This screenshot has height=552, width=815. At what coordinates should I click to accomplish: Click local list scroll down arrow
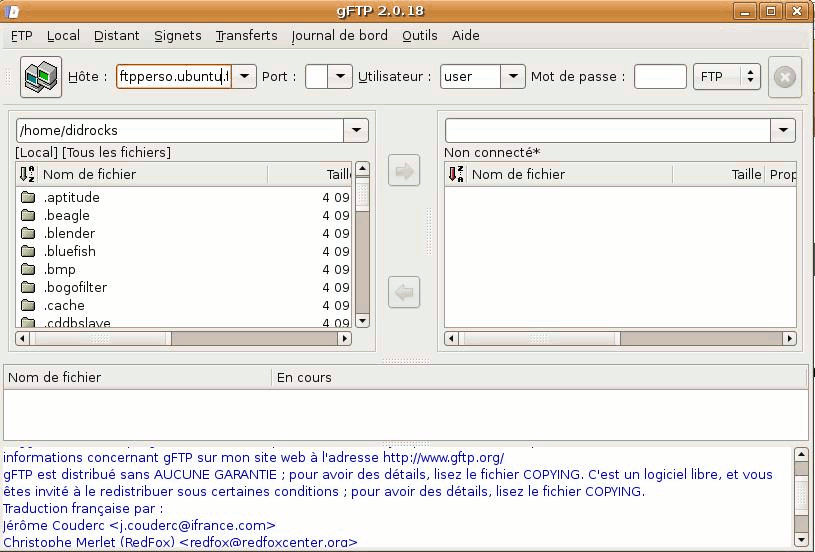362,320
